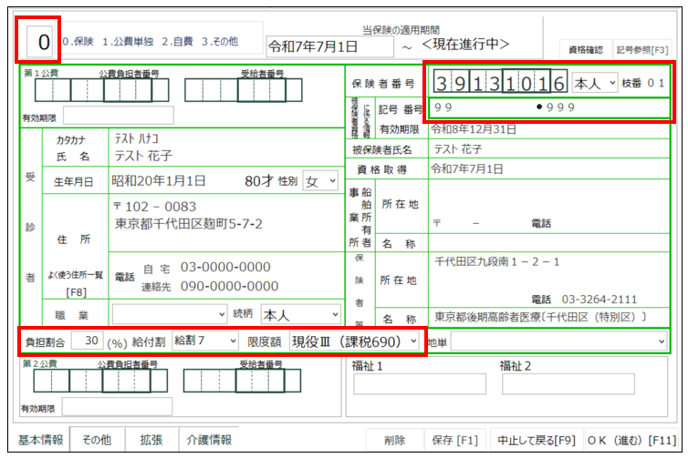The width and height of the screenshot is (688, 458).
Task: Open the 職業 dropdown
Action: [182, 314]
